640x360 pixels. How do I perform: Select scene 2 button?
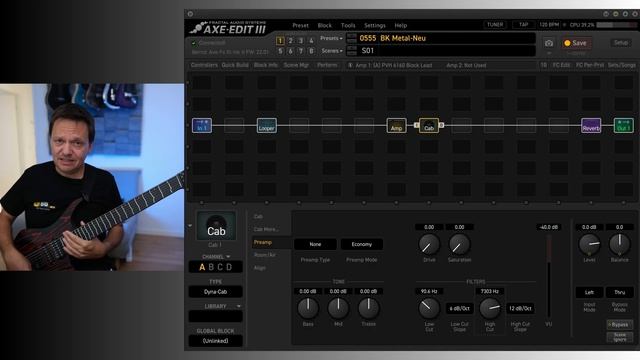tap(291, 41)
